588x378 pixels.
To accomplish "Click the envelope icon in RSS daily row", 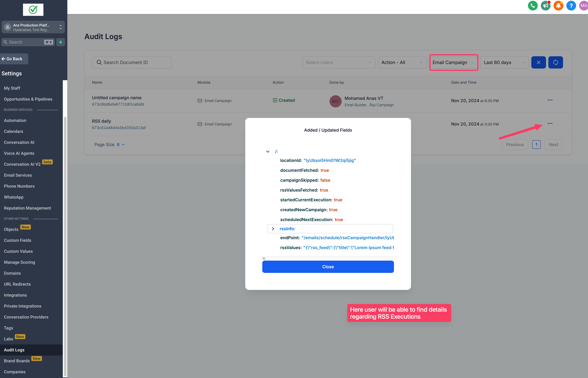I will tap(200, 124).
